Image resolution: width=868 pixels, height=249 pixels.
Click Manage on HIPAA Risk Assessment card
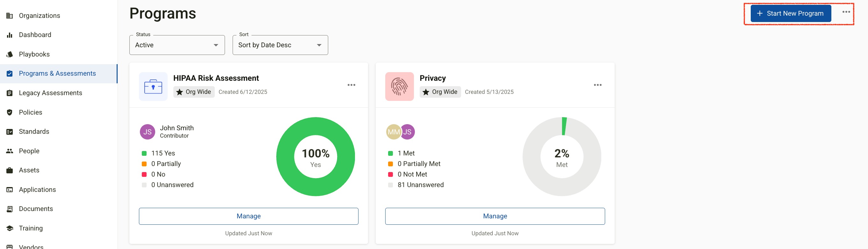[248, 216]
